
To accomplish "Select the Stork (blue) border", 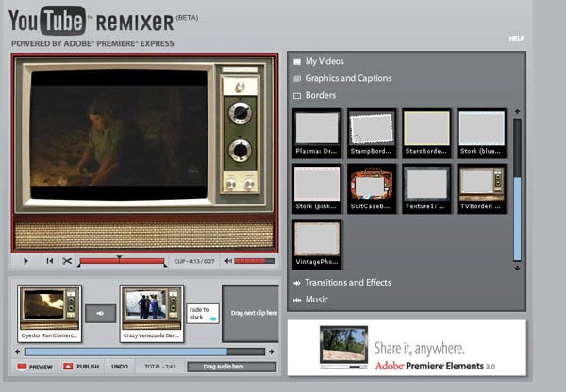I will click(481, 134).
